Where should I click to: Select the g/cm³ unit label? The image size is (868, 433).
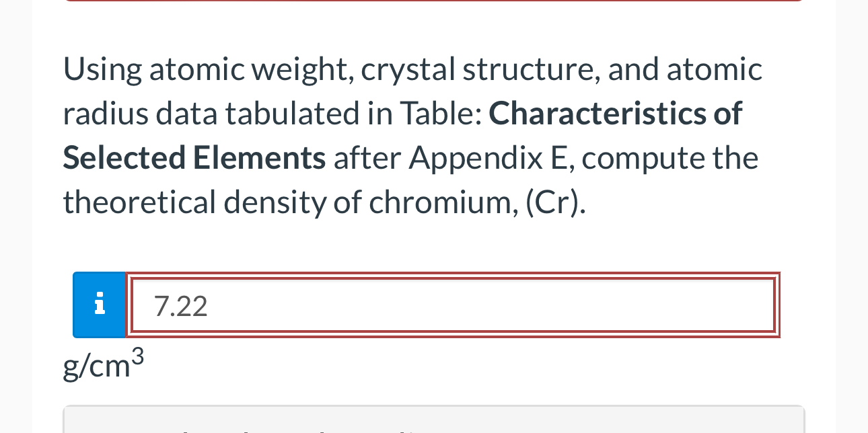[102, 365]
